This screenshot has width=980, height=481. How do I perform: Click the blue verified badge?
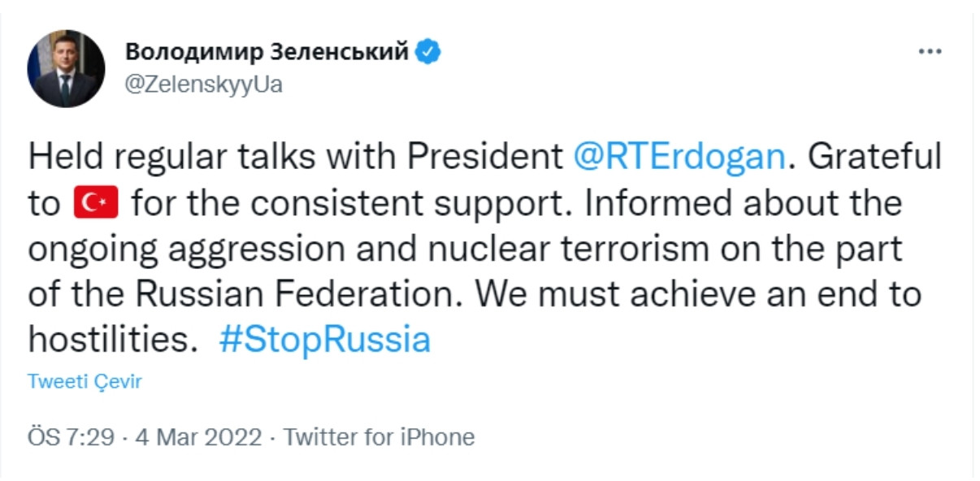(428, 53)
